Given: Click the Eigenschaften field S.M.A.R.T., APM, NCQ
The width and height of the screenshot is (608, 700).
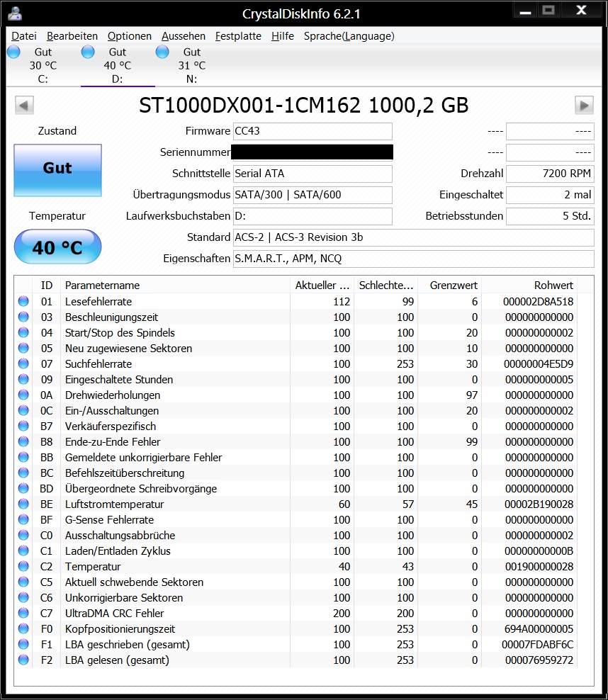Looking at the screenshot, I should point(413,259).
